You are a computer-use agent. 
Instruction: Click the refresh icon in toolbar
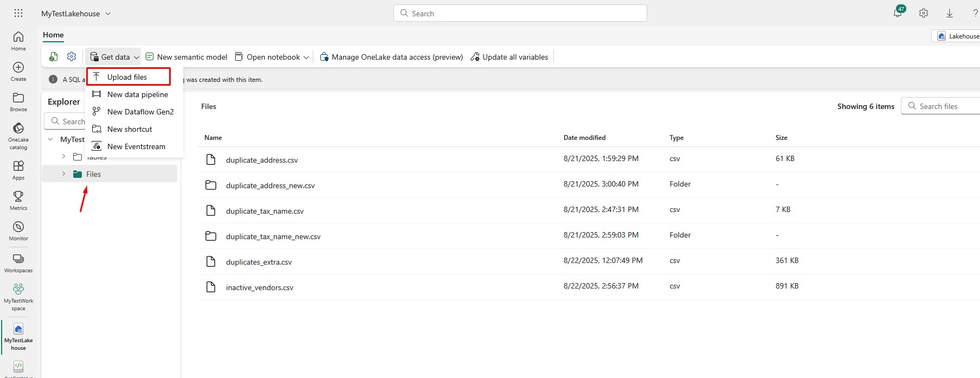coord(54,57)
